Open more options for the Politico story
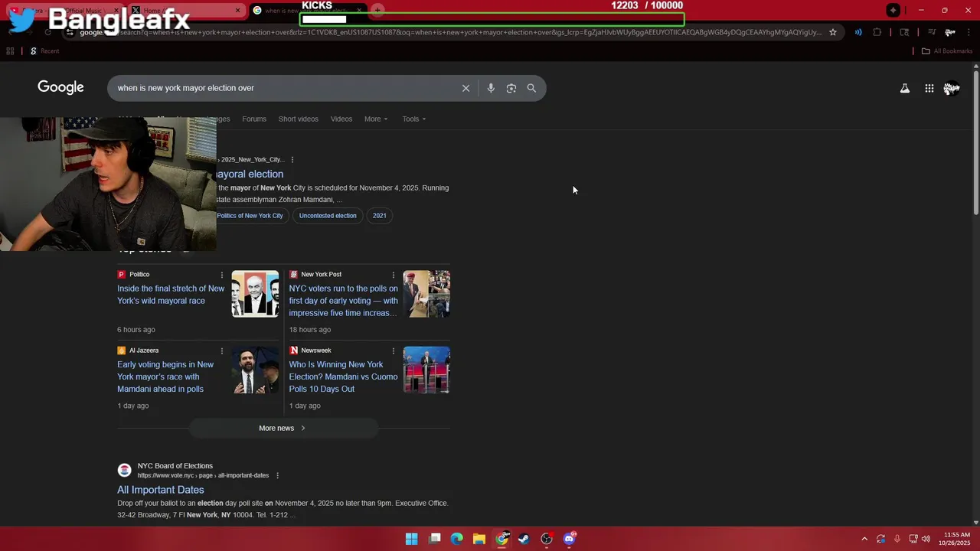 pos(222,275)
